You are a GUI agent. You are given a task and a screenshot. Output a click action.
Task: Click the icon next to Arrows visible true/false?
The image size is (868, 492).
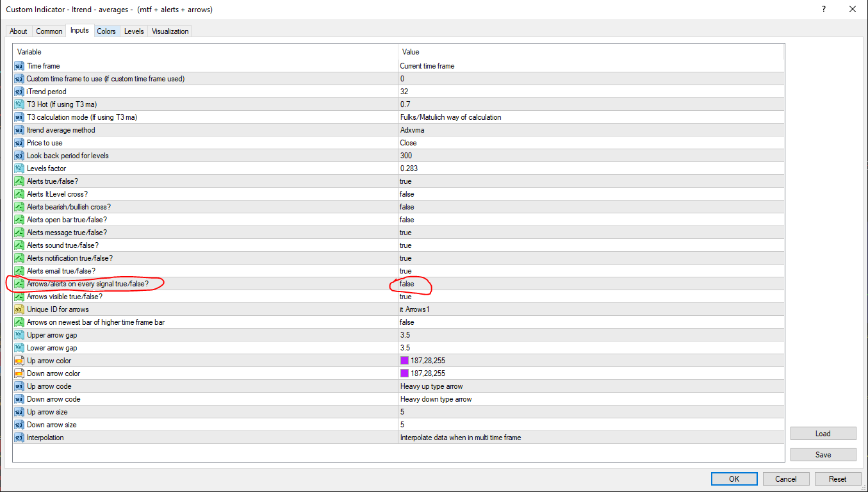(19, 297)
